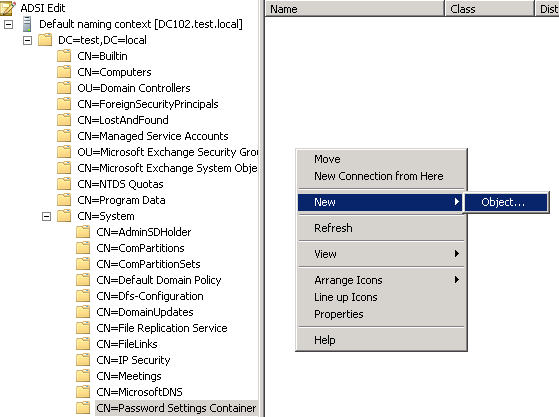Collapse the DC=test,DC=local node
This screenshot has height=417, width=559.
[27, 40]
